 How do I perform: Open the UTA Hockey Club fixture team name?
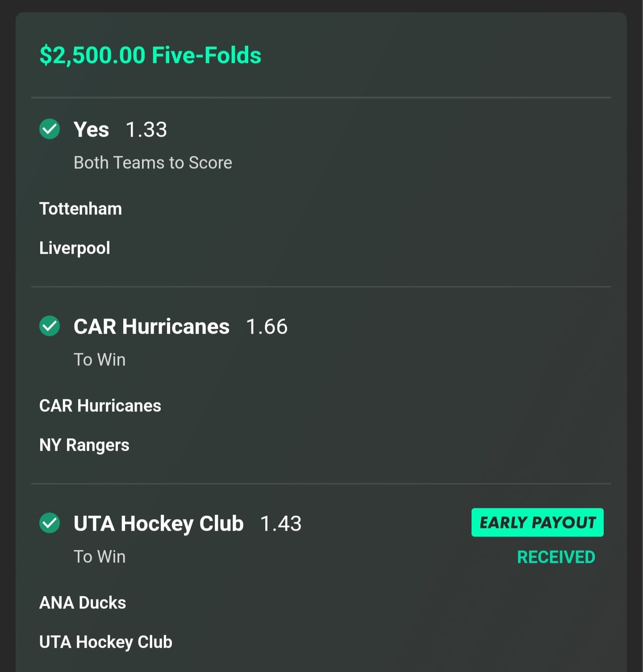click(x=106, y=642)
